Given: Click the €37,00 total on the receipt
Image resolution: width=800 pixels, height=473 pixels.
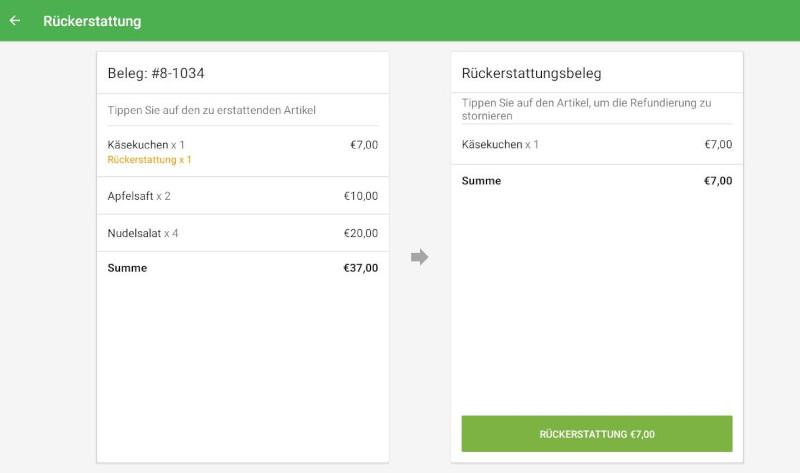Looking at the screenshot, I should (361, 268).
